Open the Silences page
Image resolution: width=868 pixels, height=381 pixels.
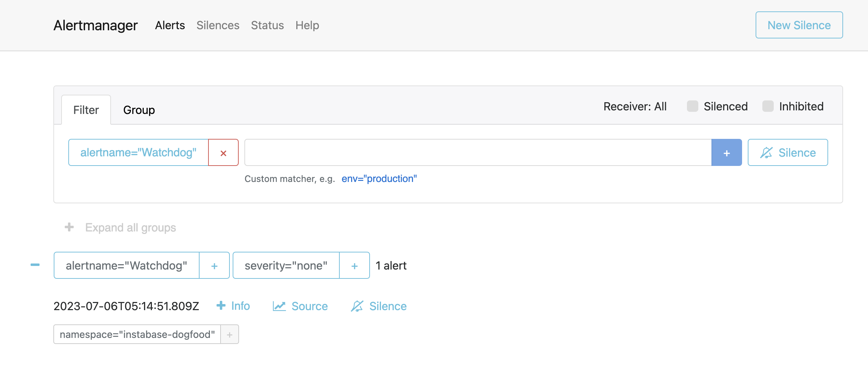pos(218,25)
